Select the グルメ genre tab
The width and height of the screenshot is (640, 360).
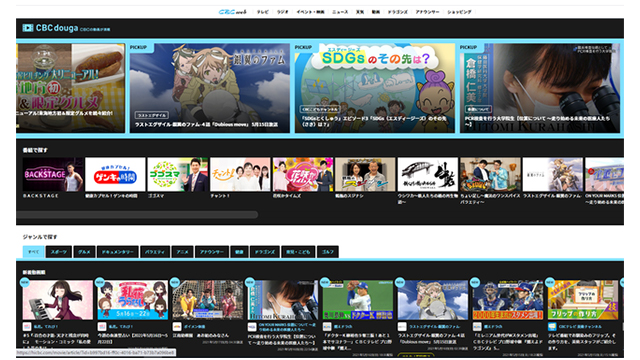[x=84, y=252]
